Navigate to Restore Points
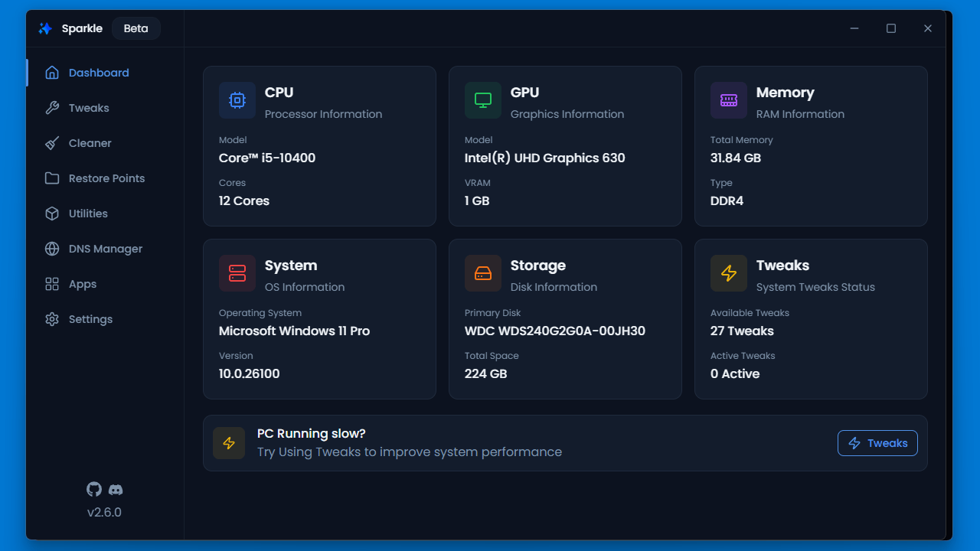 [106, 178]
